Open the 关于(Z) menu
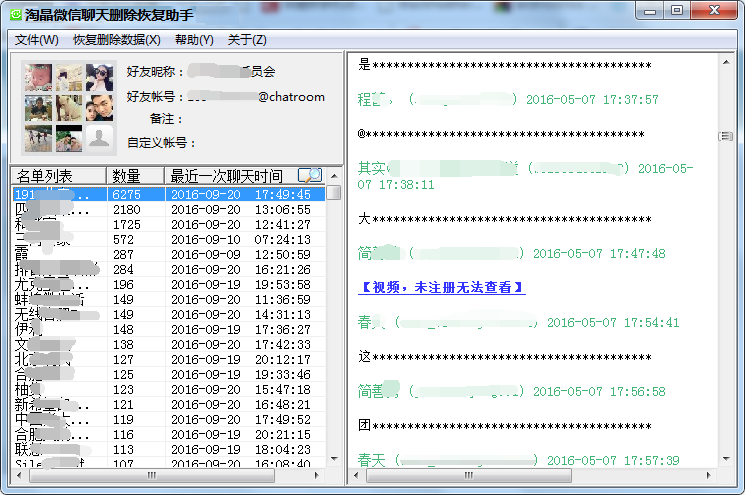The height and width of the screenshot is (495, 745). pyautogui.click(x=247, y=40)
